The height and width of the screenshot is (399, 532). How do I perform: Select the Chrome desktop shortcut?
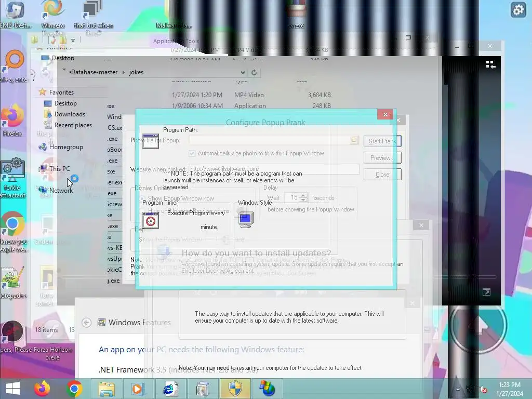12,224
